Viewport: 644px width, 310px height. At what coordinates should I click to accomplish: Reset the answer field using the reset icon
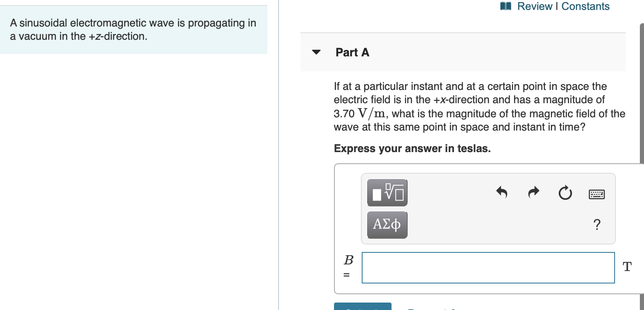[565, 192]
